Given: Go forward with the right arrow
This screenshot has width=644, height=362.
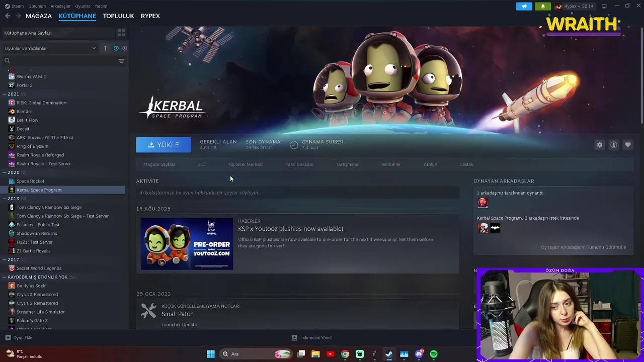Looking at the screenshot, I should click(x=18, y=16).
